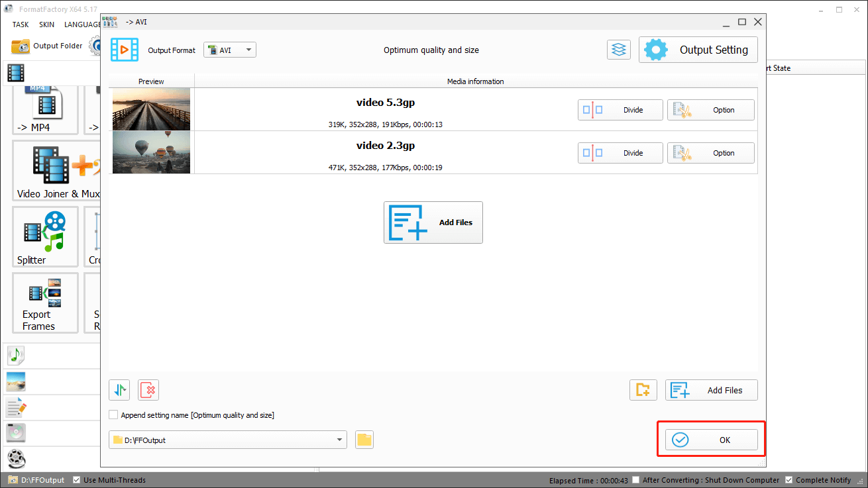Click the video category film strip icon

click(17, 72)
